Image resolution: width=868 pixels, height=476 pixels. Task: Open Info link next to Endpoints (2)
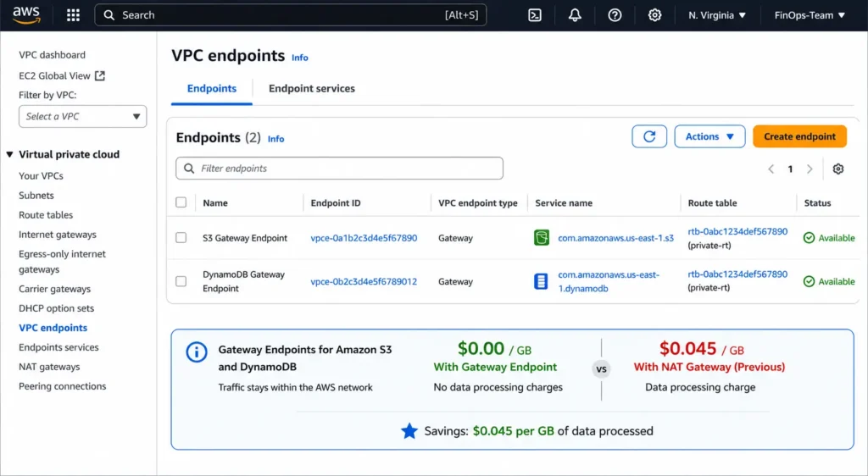[275, 139]
